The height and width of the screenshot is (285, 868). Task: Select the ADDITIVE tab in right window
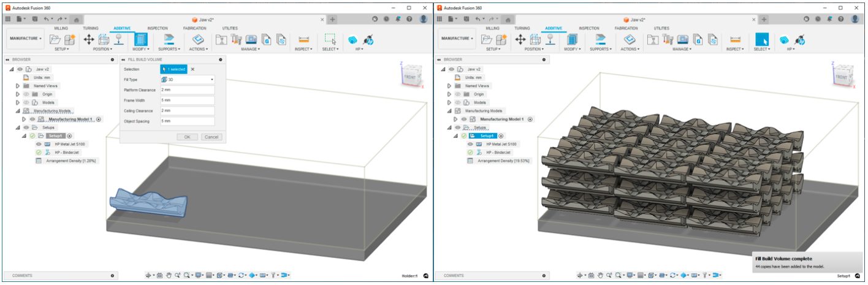(x=554, y=28)
